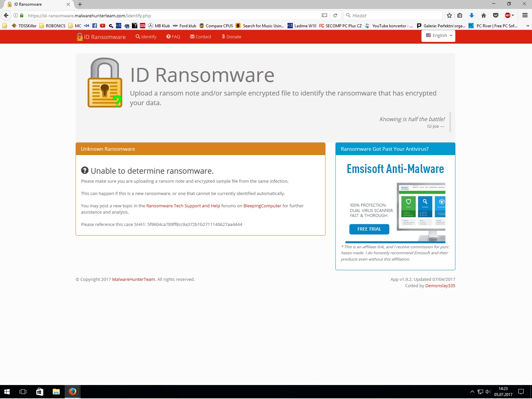This screenshot has width=532, height=399.
Task: Open the +24 bookmark icon
Action: click(x=87, y=26)
